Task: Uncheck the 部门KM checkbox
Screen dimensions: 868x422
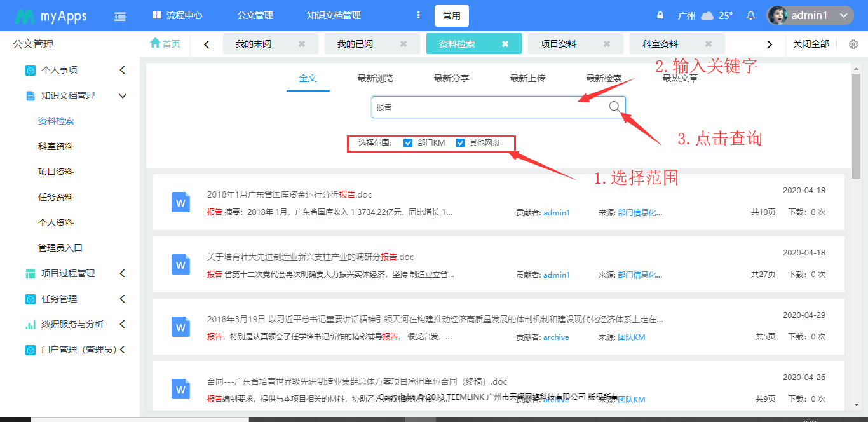Action: 409,143
